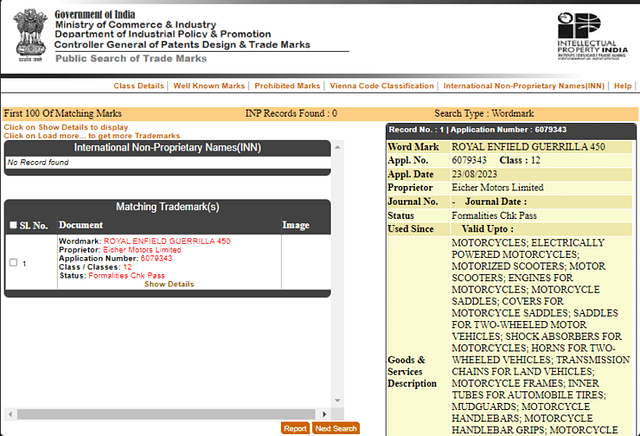Open the Help link

pos(622,86)
